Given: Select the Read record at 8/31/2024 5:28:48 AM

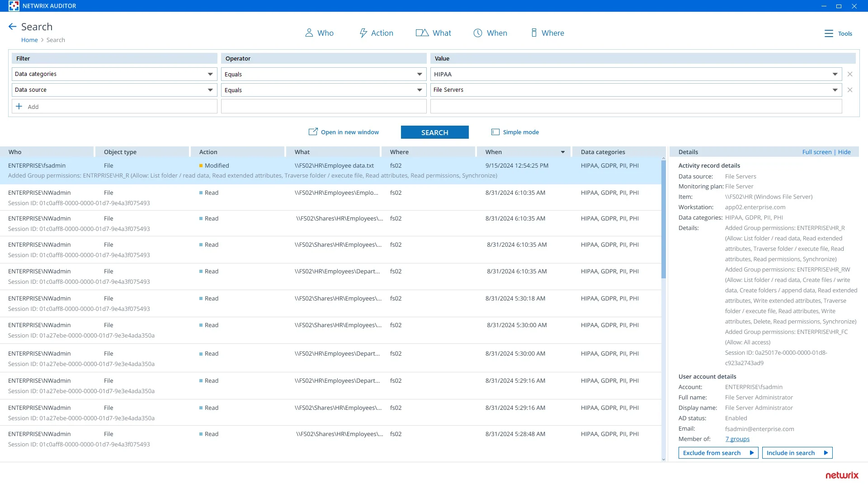Looking at the screenshot, I should tap(330, 439).
